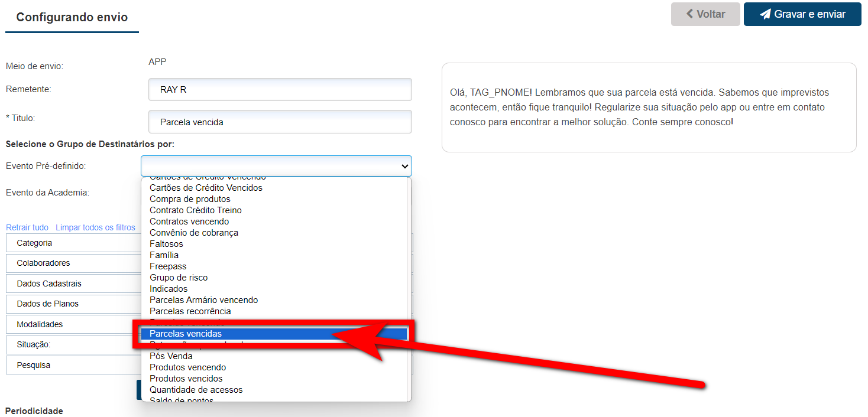Image resolution: width=868 pixels, height=417 pixels.
Task: Select Pós Venda in dropdown list
Action: click(171, 356)
